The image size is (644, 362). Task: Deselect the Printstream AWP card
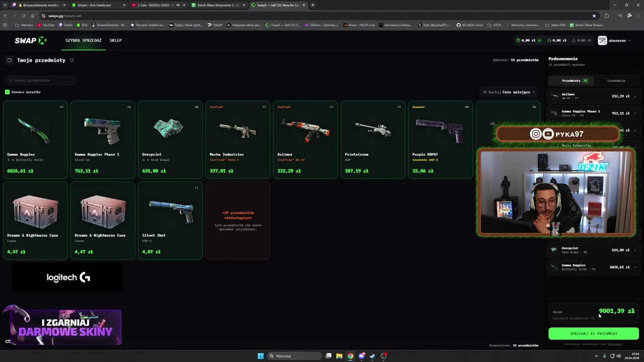(x=373, y=140)
